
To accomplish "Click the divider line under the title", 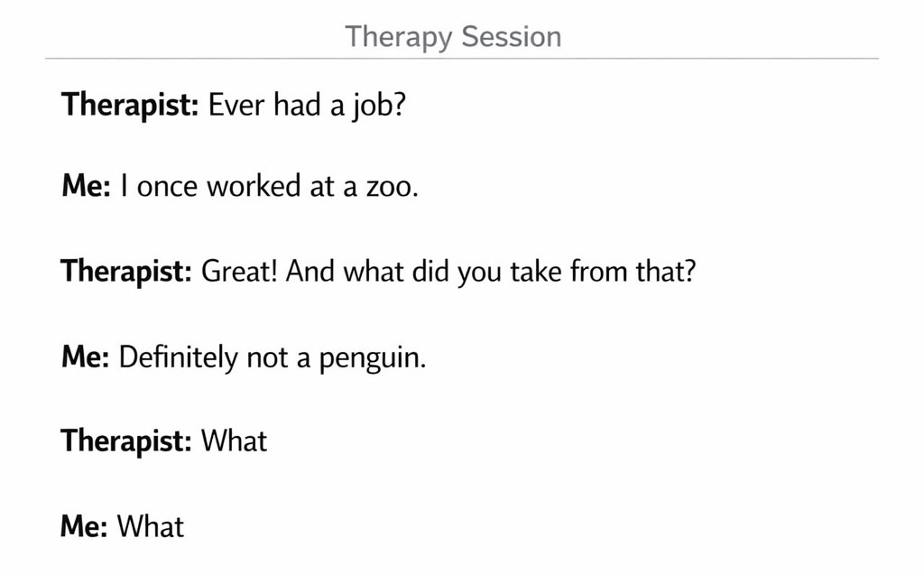I will (462, 59).
